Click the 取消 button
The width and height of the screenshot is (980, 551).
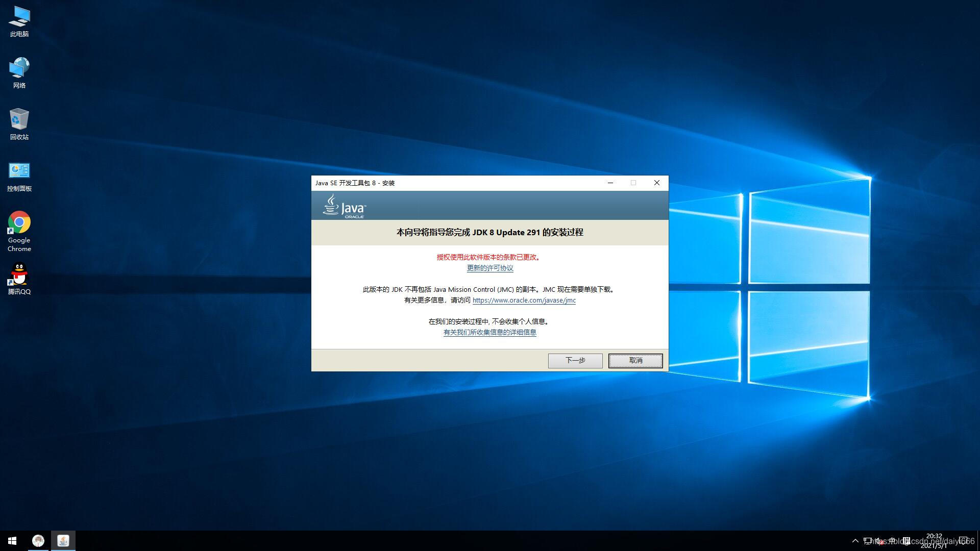635,361
